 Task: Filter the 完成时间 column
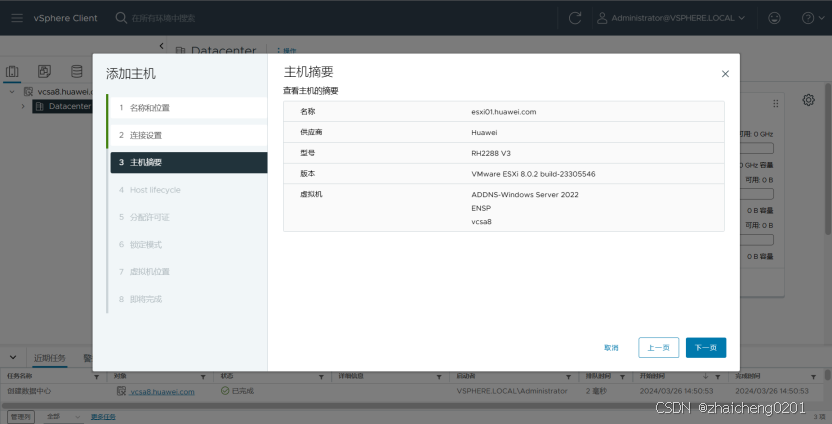(x=813, y=377)
